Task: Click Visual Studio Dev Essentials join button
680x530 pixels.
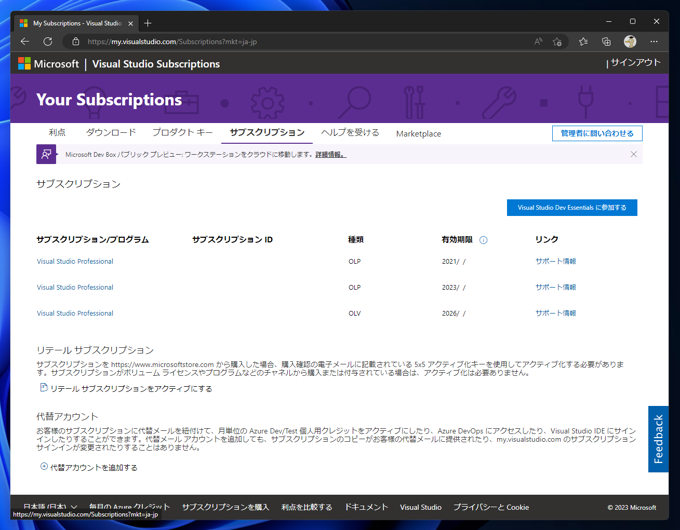Action: click(572, 207)
